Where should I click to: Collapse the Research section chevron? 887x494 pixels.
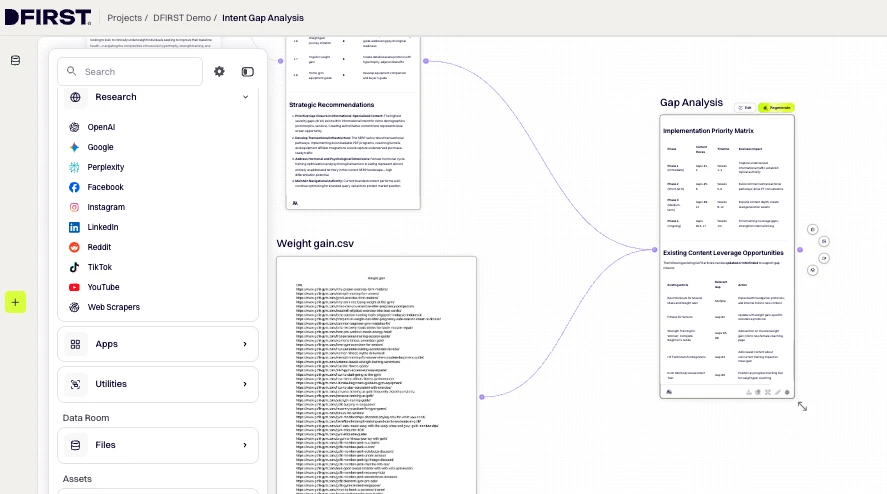246,97
